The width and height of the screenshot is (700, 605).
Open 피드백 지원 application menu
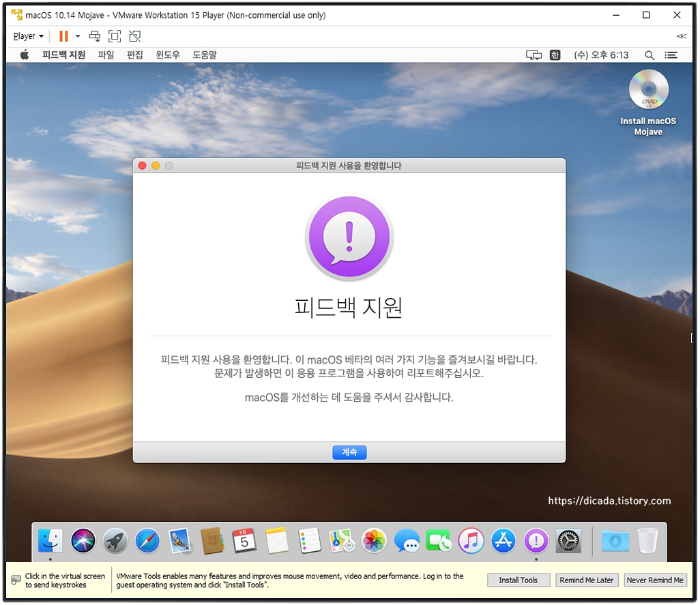click(x=64, y=55)
